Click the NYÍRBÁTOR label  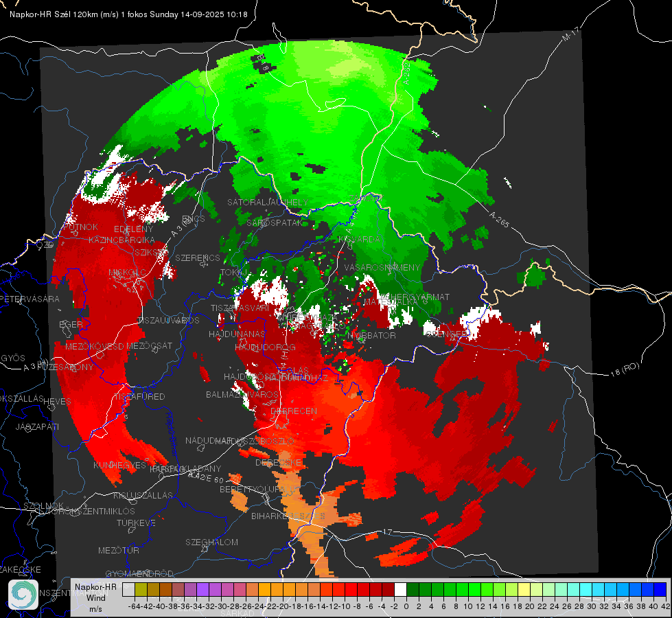pos(371,335)
